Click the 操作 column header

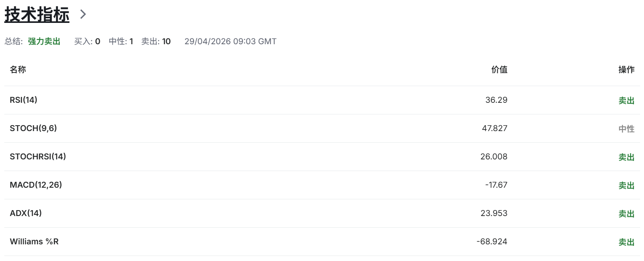627,69
